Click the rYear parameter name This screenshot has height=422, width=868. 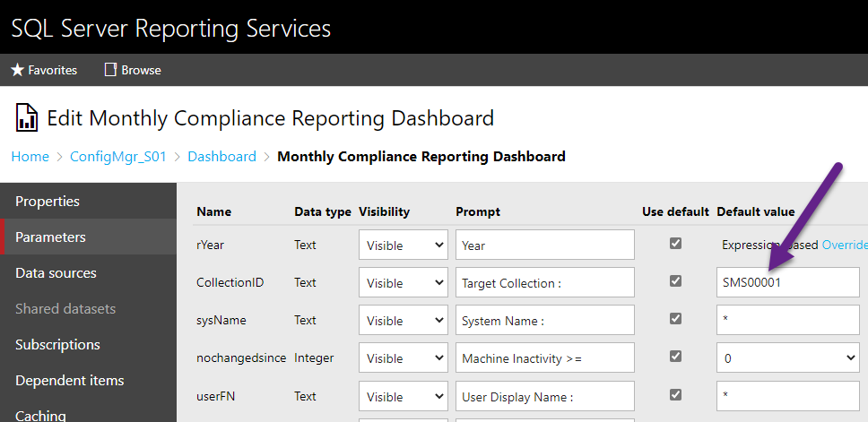[x=211, y=245]
